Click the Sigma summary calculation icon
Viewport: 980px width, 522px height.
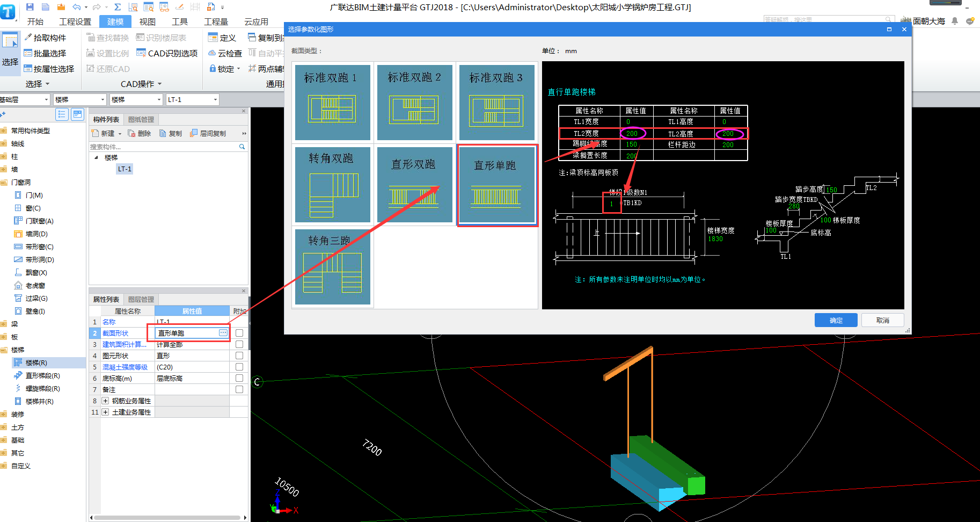tap(118, 7)
